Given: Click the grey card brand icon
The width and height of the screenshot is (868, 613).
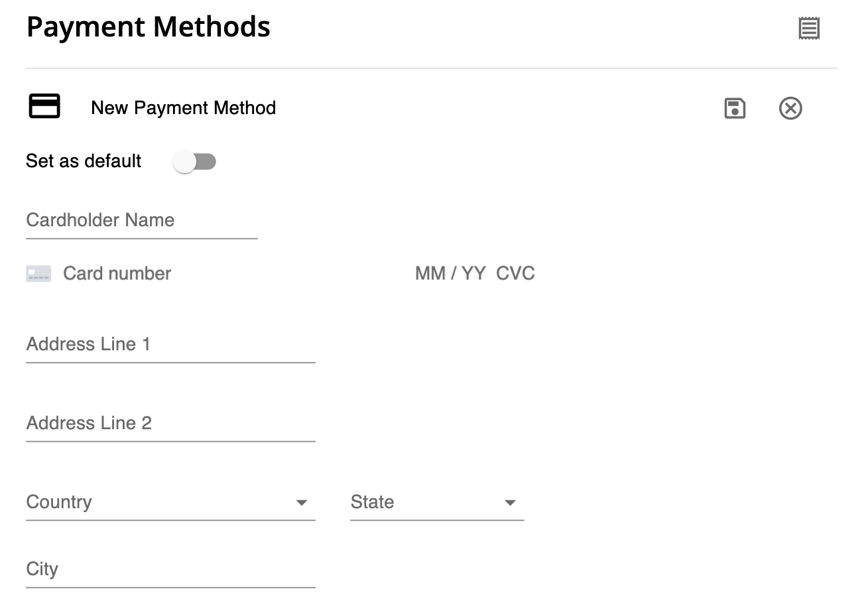Looking at the screenshot, I should click(38, 273).
